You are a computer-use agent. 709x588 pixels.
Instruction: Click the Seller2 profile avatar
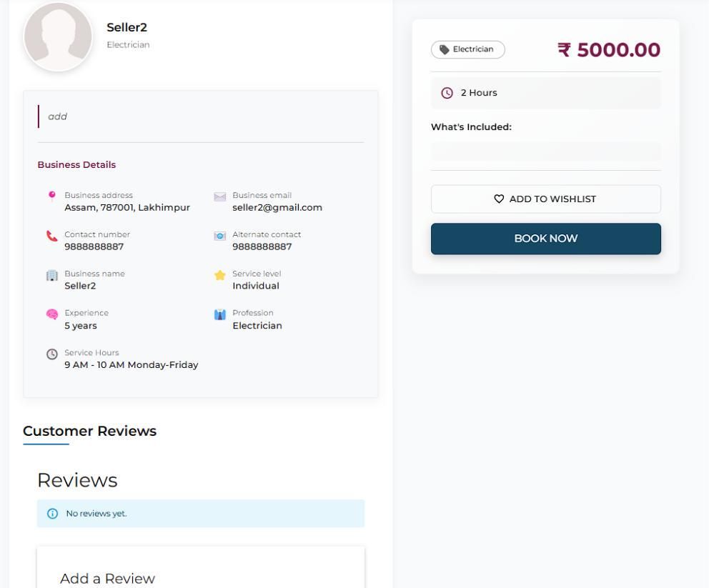(x=58, y=36)
